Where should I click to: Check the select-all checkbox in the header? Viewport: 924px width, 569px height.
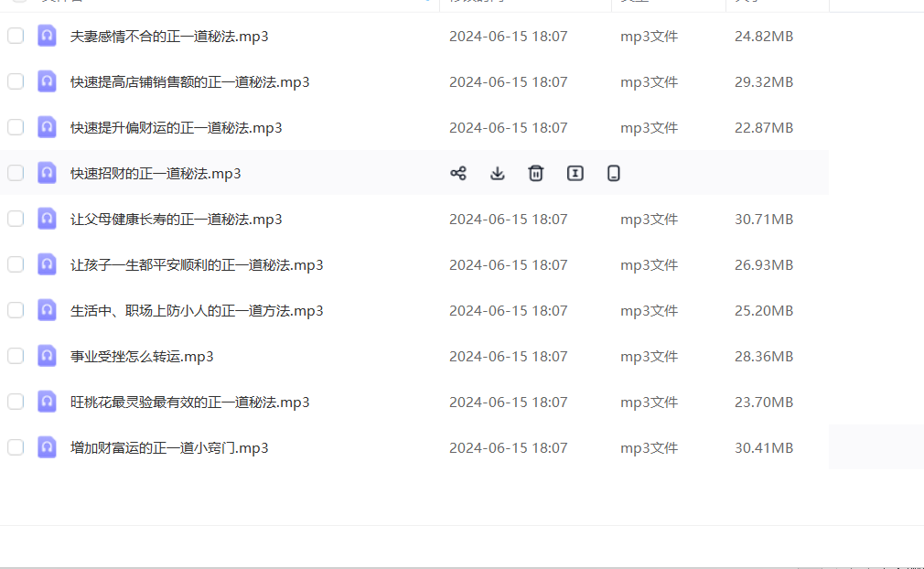pos(16,4)
